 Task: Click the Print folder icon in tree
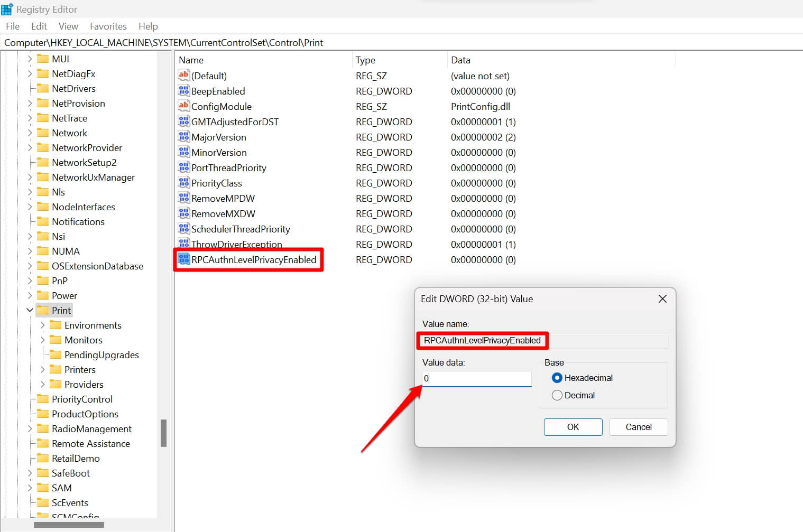click(x=43, y=310)
